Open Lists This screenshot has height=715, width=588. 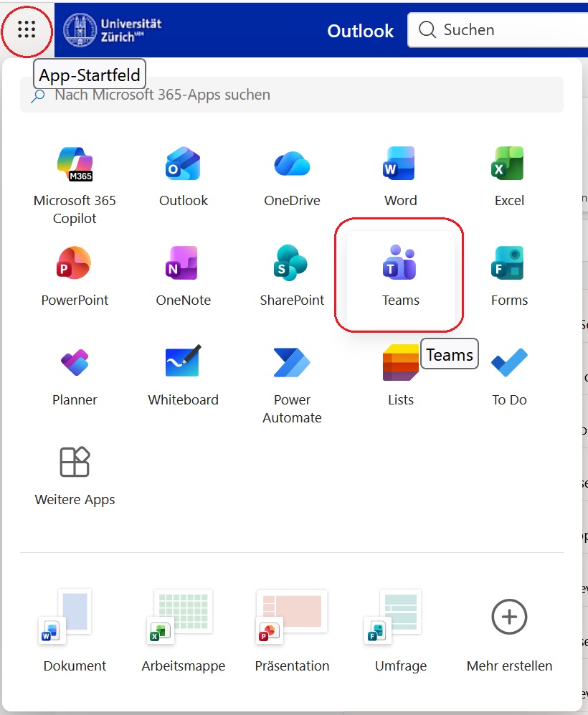pyautogui.click(x=399, y=371)
